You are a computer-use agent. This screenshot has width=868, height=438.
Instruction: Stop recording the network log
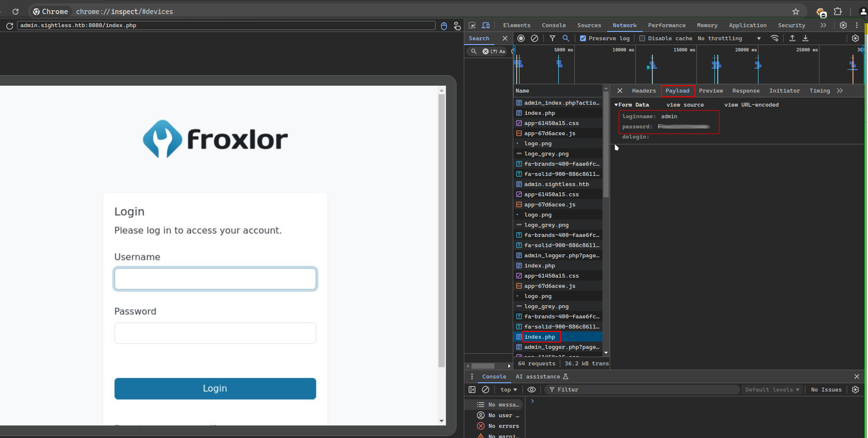coord(521,38)
